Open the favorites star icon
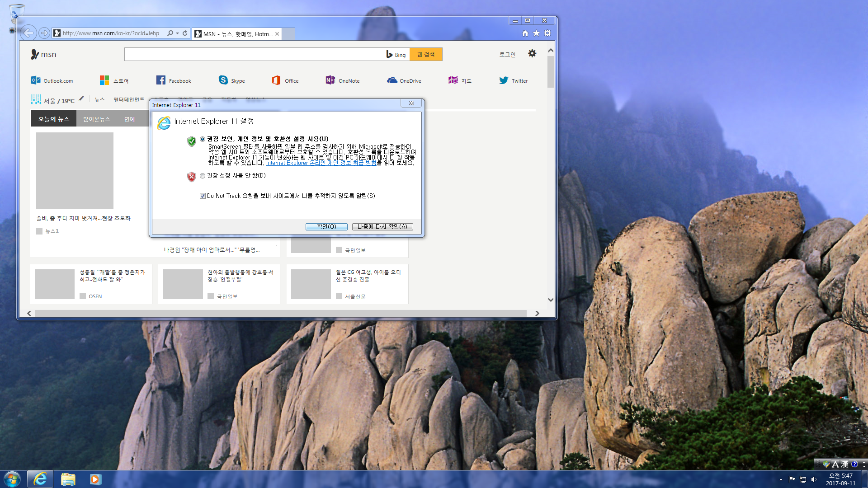The width and height of the screenshot is (868, 488). pos(536,33)
